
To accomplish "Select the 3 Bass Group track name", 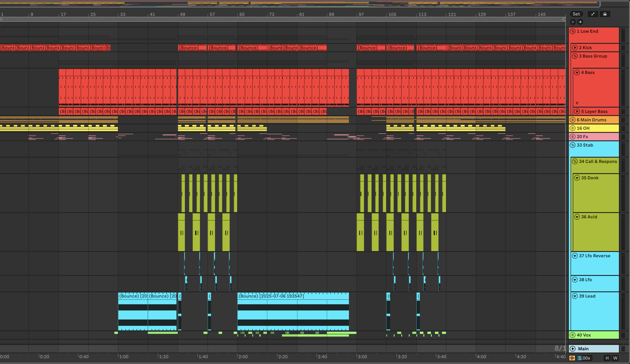I will 593,56.
